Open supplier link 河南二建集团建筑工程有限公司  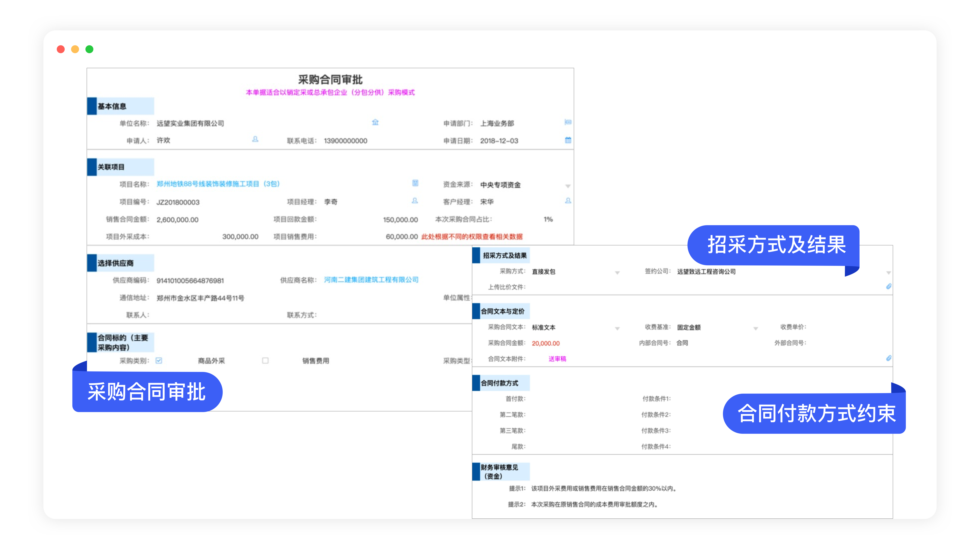(371, 280)
